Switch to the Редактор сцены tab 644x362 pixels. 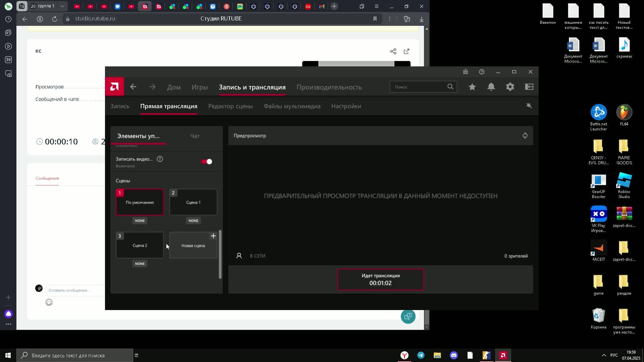[230, 106]
